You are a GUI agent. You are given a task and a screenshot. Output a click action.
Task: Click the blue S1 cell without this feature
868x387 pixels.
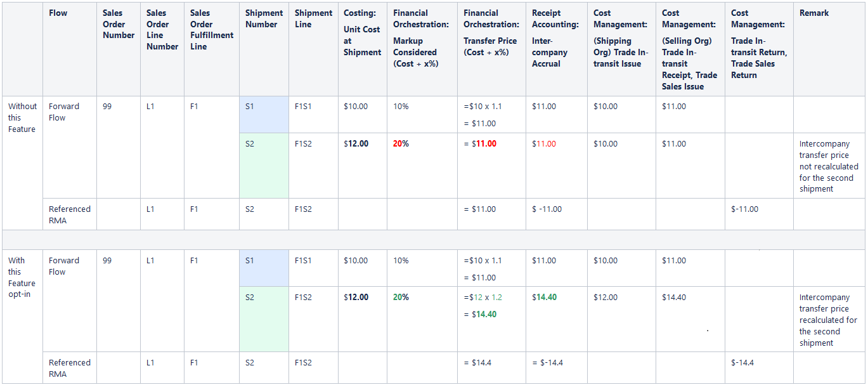pos(264,114)
